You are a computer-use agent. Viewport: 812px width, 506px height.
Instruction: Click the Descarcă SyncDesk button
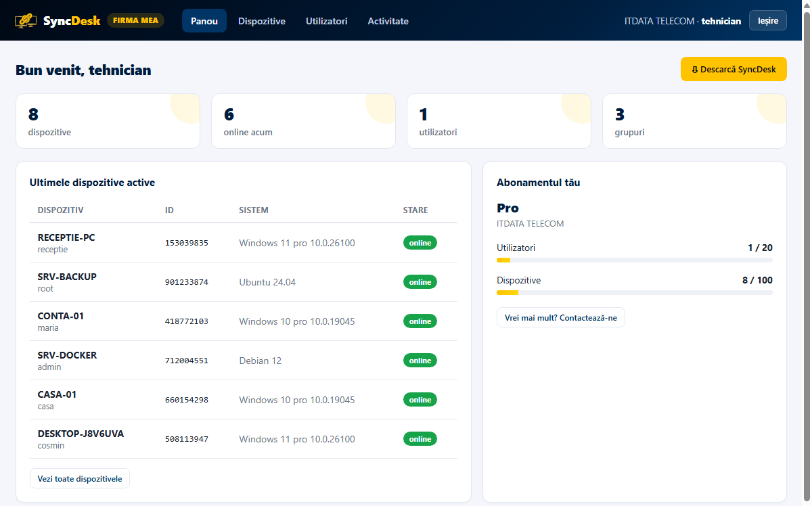tap(734, 69)
